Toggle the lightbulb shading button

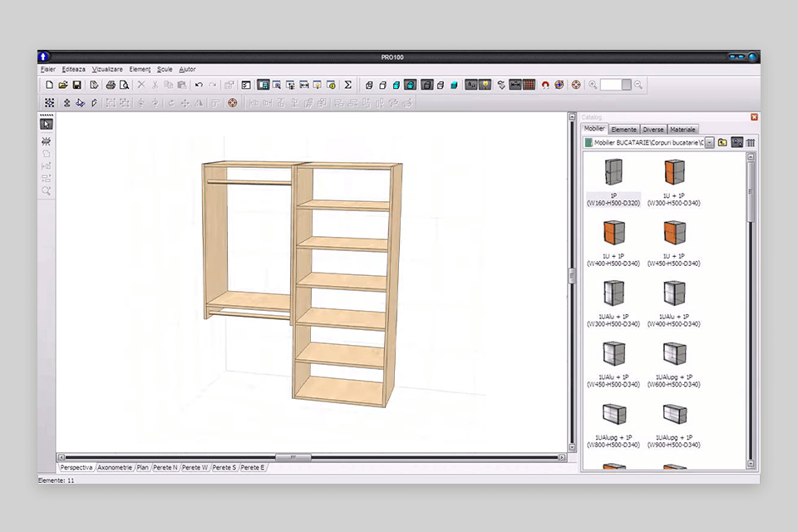point(485,85)
